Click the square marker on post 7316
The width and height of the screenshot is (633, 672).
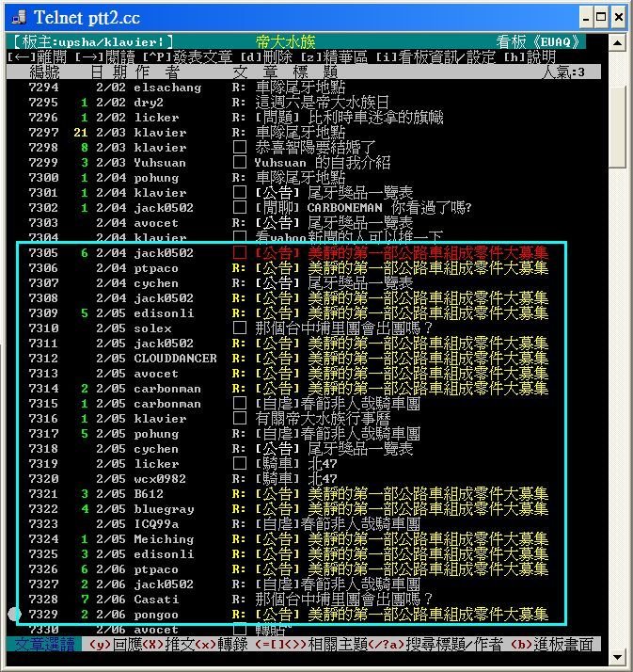tap(240, 418)
